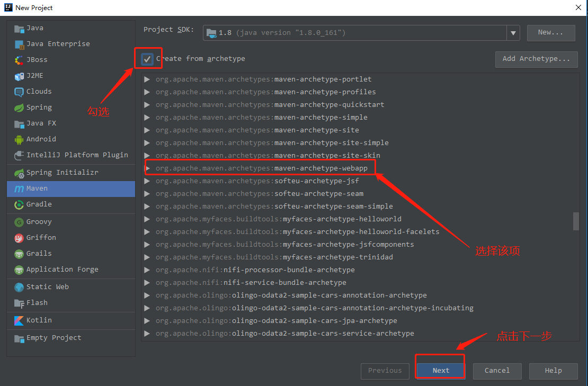Click the Griffon icon
The width and height of the screenshot is (588, 386).
tap(19, 238)
